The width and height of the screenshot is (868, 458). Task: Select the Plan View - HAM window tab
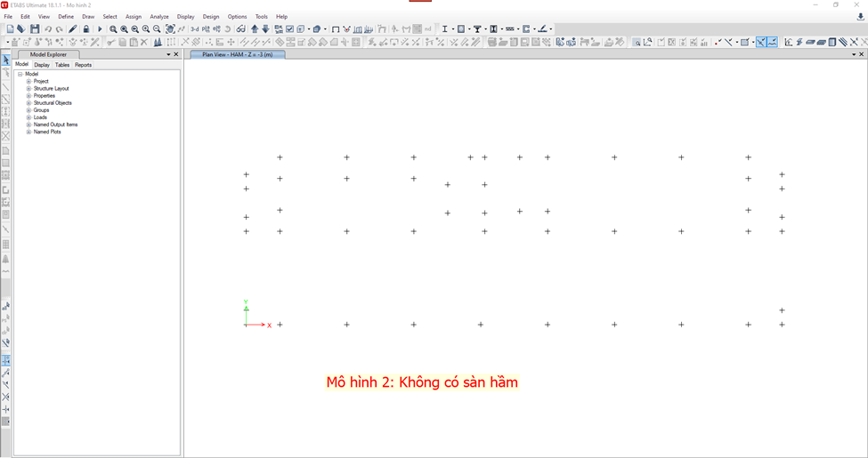(x=238, y=54)
